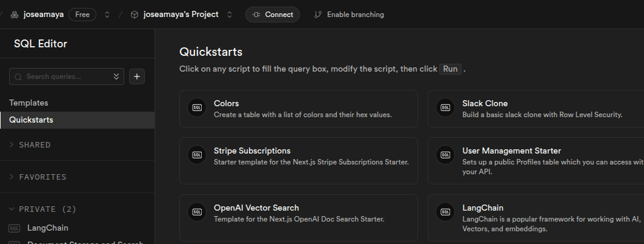Click the magnifier icon in search box

pyautogui.click(x=18, y=77)
